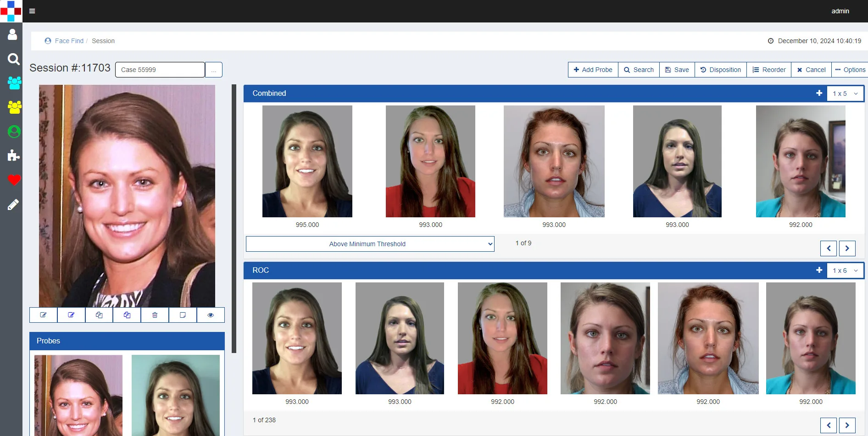Click the sticky note icon below probe
This screenshot has height=436, width=868.
pos(183,315)
